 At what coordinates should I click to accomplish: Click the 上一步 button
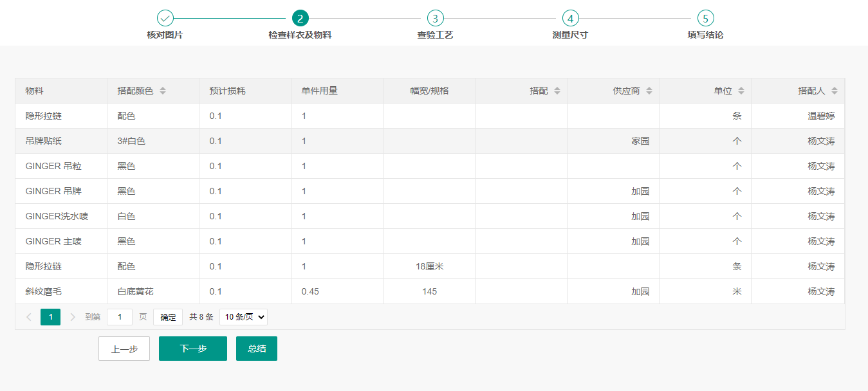point(124,349)
